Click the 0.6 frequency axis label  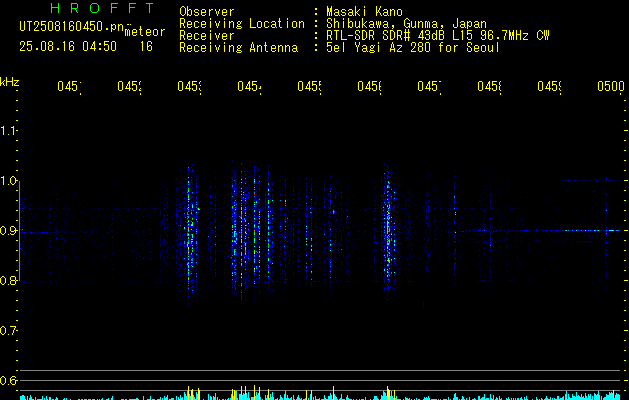tap(8, 380)
